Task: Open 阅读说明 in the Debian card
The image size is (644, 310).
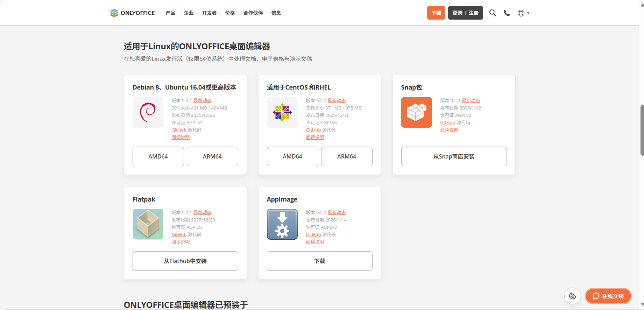Action: 181,138
